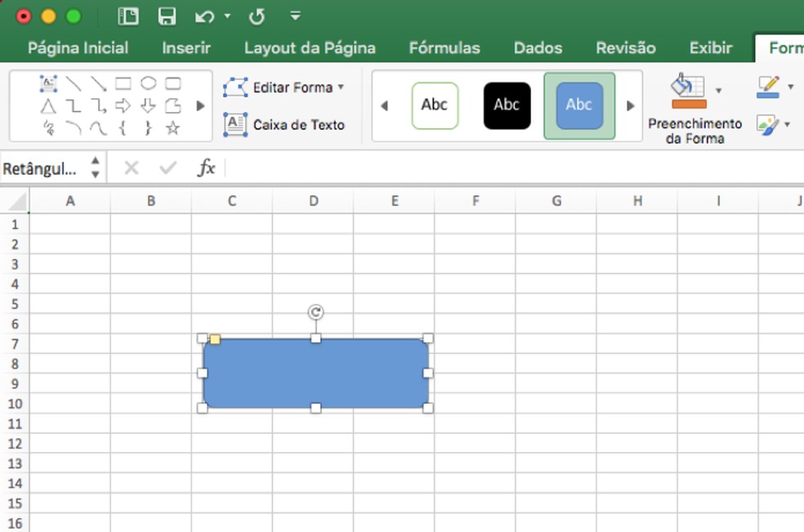The image size is (804, 532).
Task: Click the Undo arrow icon
Action: point(204,16)
